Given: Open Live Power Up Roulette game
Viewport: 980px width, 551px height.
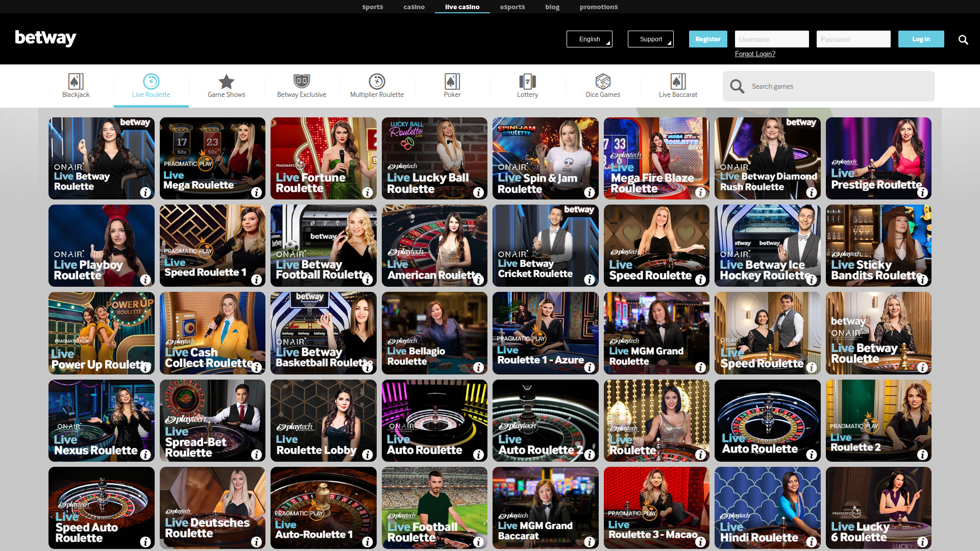Looking at the screenshot, I should (102, 333).
